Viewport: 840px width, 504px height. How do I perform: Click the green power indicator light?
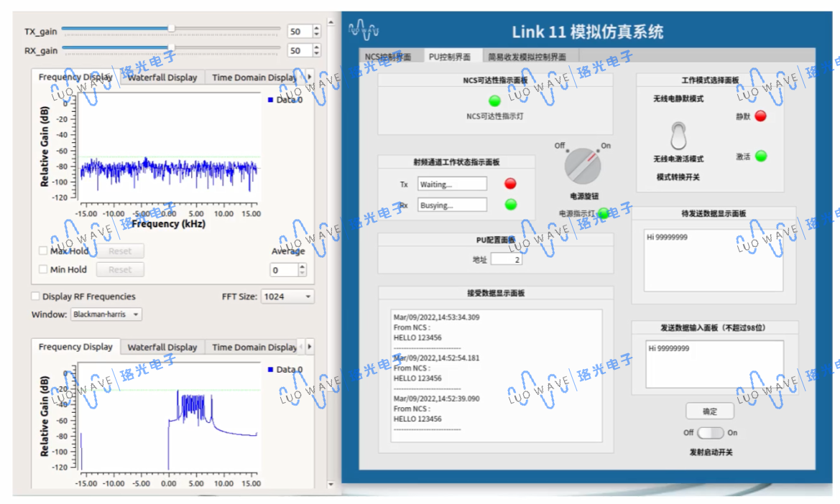[x=604, y=213]
